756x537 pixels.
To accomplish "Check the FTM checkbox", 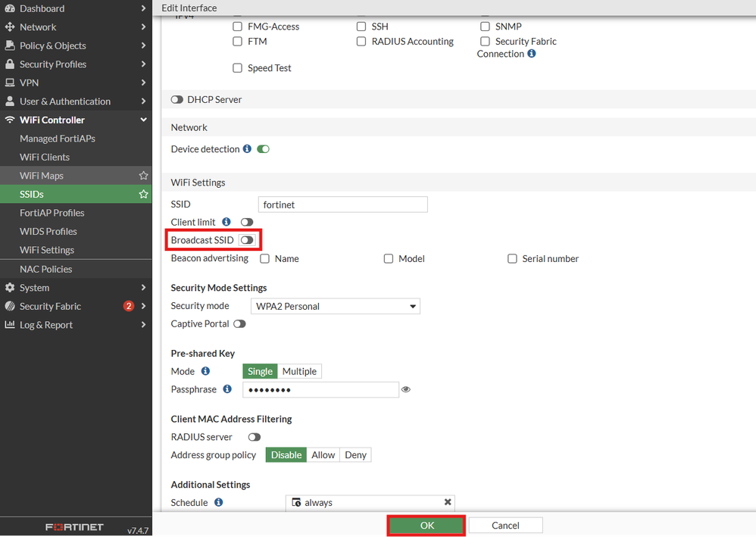I will 237,41.
